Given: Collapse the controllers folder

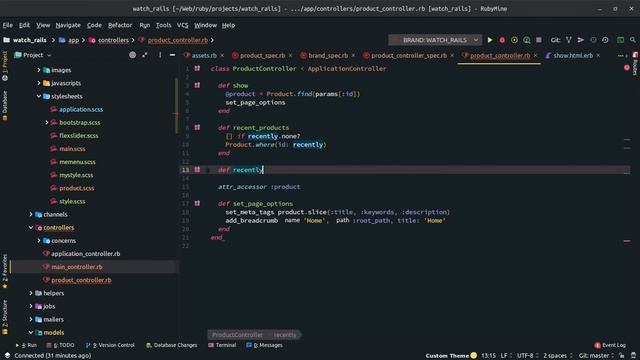Looking at the screenshot, I should pyautogui.click(x=31, y=227).
